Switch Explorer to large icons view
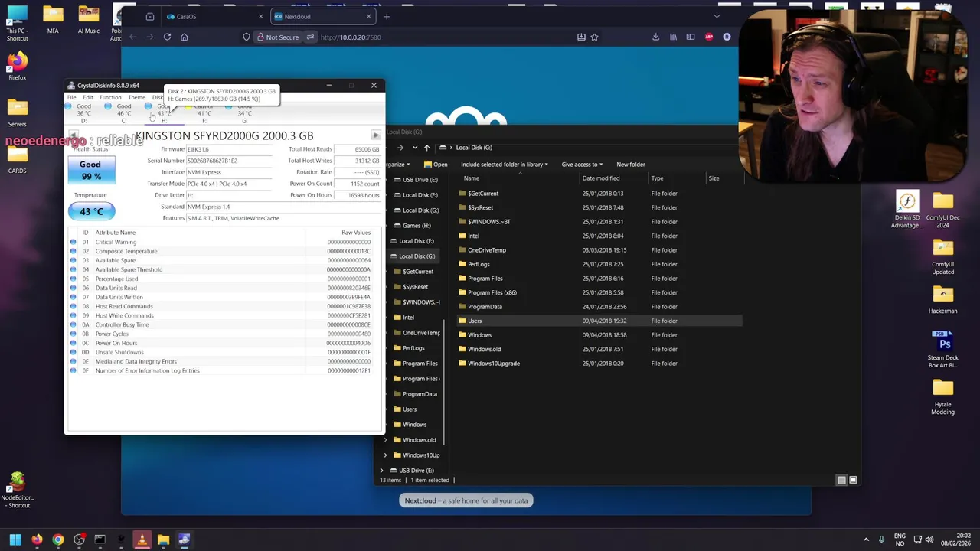 [853, 481]
